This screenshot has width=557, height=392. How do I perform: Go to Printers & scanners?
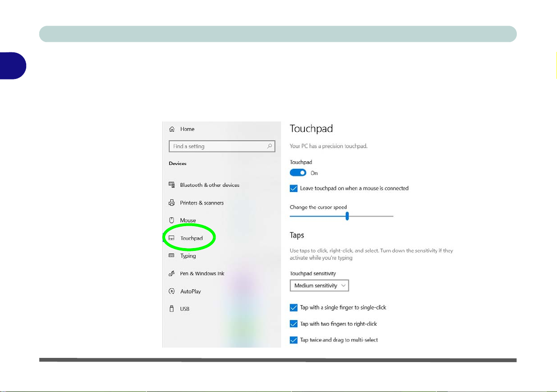202,203
